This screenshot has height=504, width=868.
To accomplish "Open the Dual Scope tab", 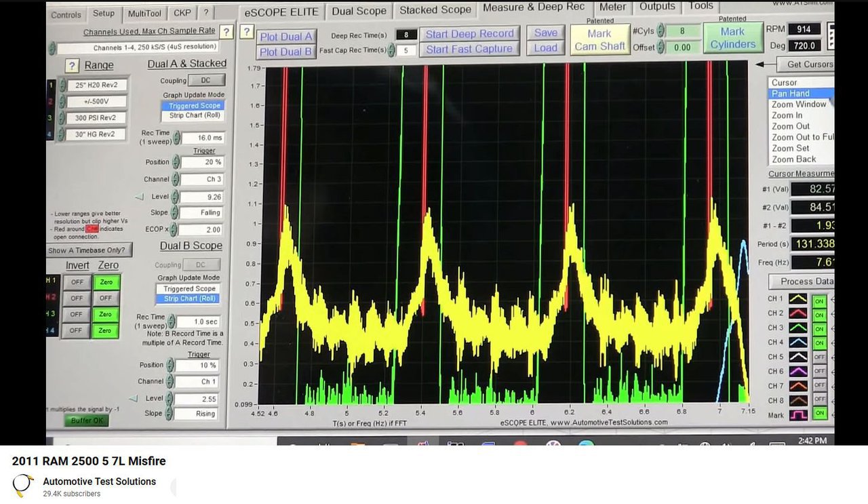I will (x=359, y=11).
